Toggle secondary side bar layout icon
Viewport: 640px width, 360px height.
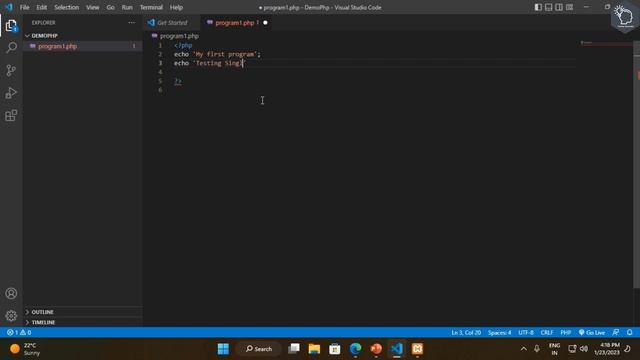click(559, 7)
